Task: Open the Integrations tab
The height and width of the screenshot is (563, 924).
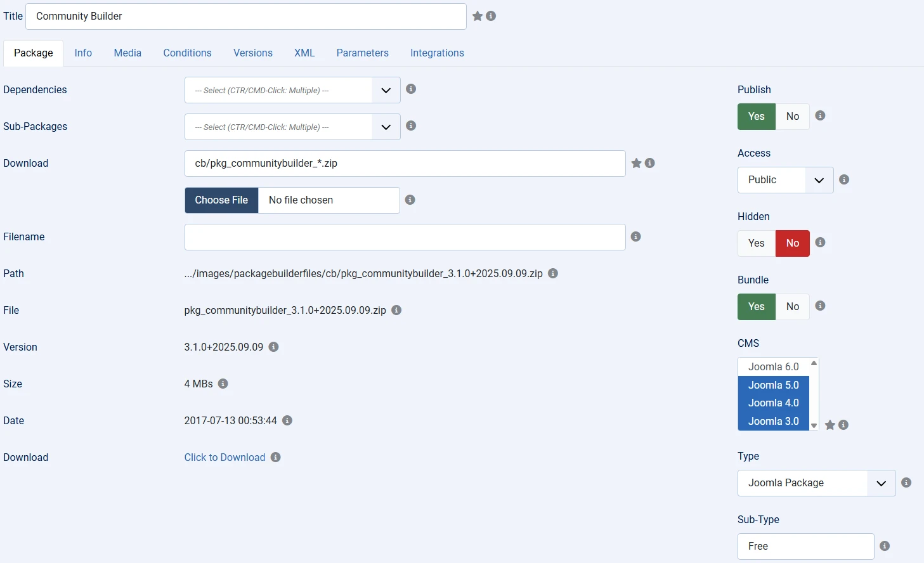Action: click(437, 53)
